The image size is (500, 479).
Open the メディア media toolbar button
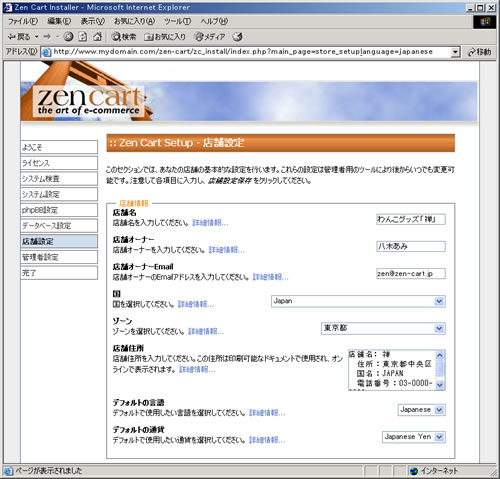click(x=210, y=36)
